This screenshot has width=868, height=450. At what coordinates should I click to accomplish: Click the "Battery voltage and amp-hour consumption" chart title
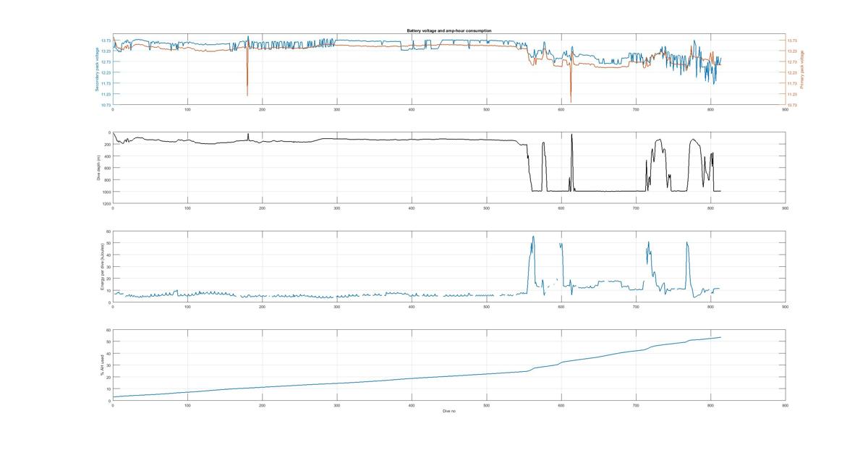click(x=448, y=31)
